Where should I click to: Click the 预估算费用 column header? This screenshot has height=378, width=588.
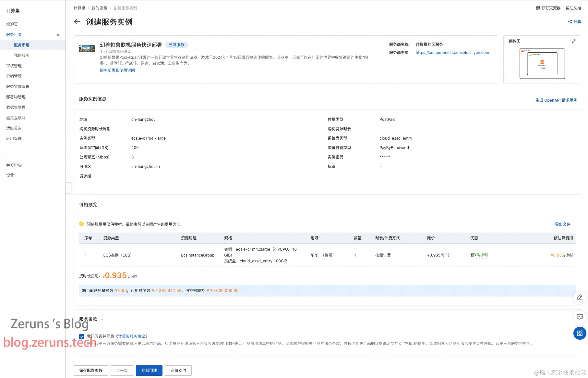pyautogui.click(x=563, y=238)
